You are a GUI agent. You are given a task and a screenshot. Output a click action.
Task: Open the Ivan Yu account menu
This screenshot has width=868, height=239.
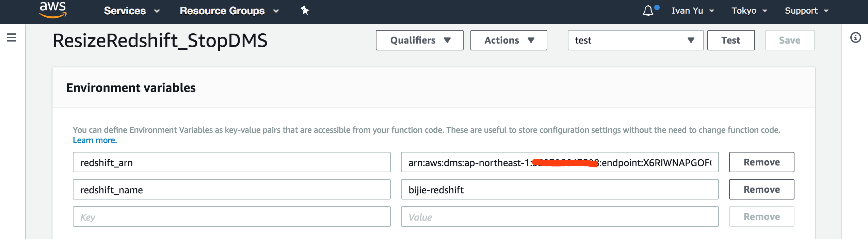[x=693, y=11]
